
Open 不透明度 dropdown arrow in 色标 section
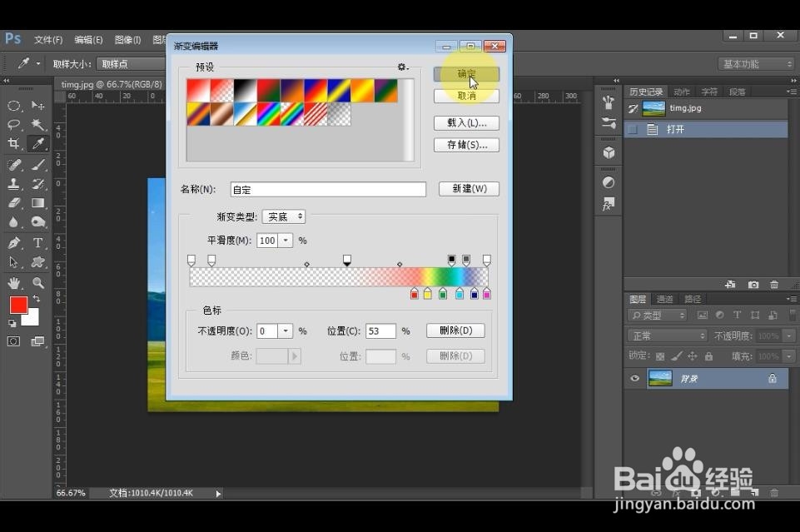[286, 331]
